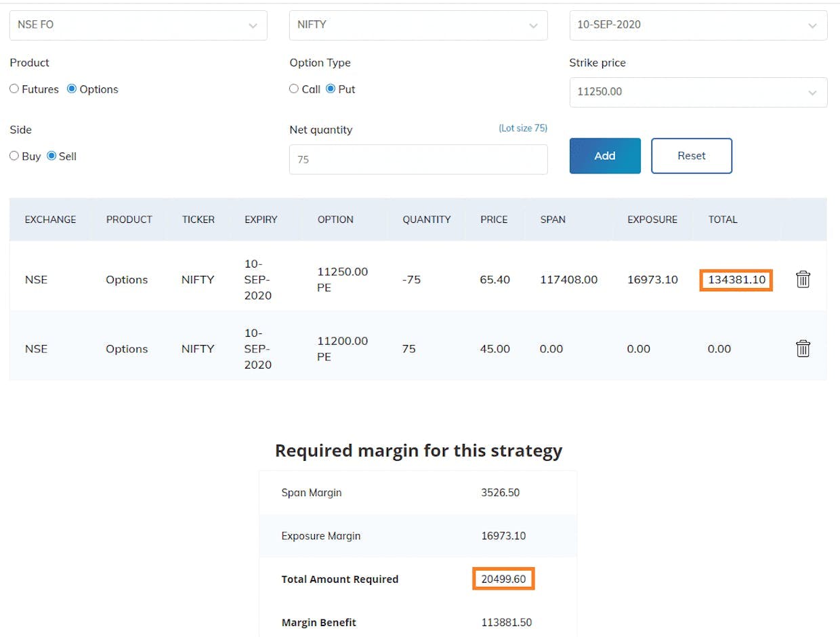Screen dimensions: 840x637
Task: Click the Total Amount Required value 20499.60
Action: click(x=503, y=579)
